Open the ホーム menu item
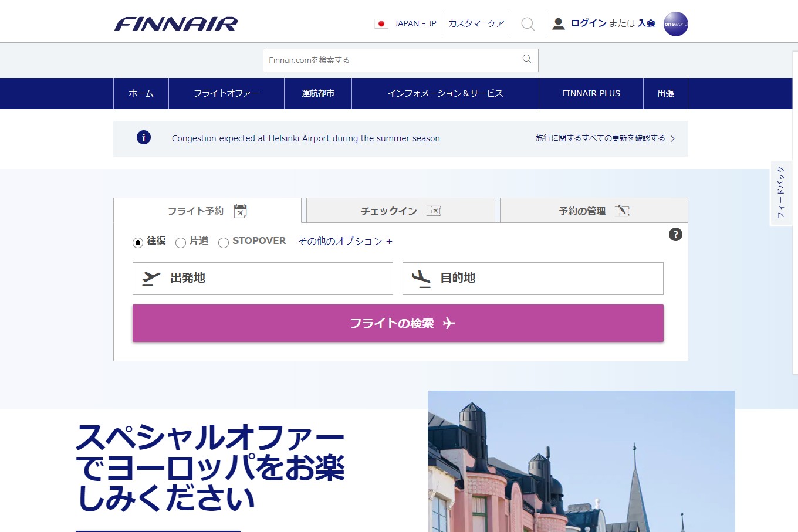 tap(141, 93)
